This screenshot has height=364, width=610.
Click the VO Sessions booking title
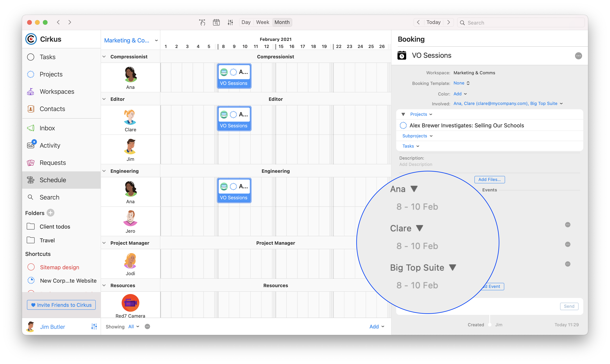432,55
